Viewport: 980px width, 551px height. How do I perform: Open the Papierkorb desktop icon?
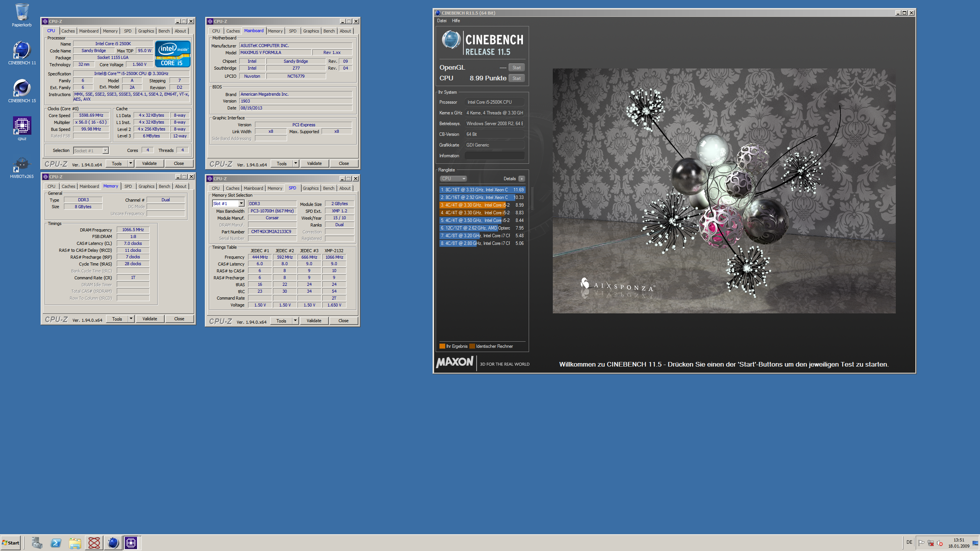pyautogui.click(x=22, y=15)
